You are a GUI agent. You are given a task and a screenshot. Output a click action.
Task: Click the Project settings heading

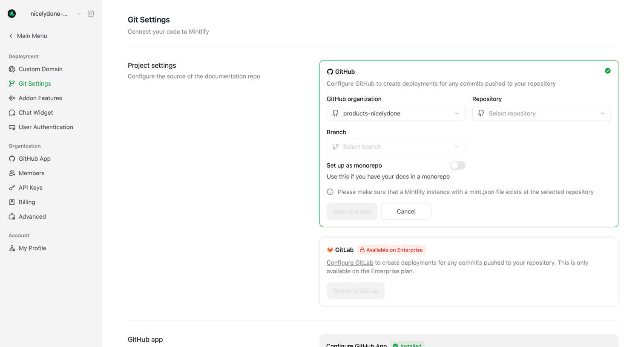pos(152,65)
